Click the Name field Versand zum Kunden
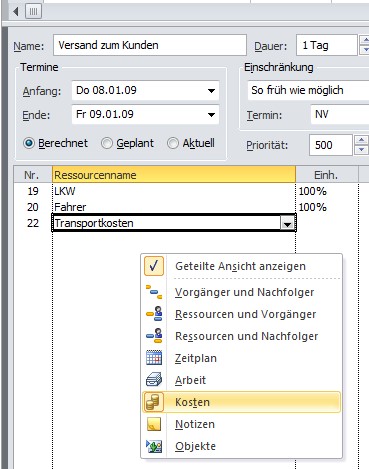The width and height of the screenshot is (369, 469). click(x=150, y=45)
